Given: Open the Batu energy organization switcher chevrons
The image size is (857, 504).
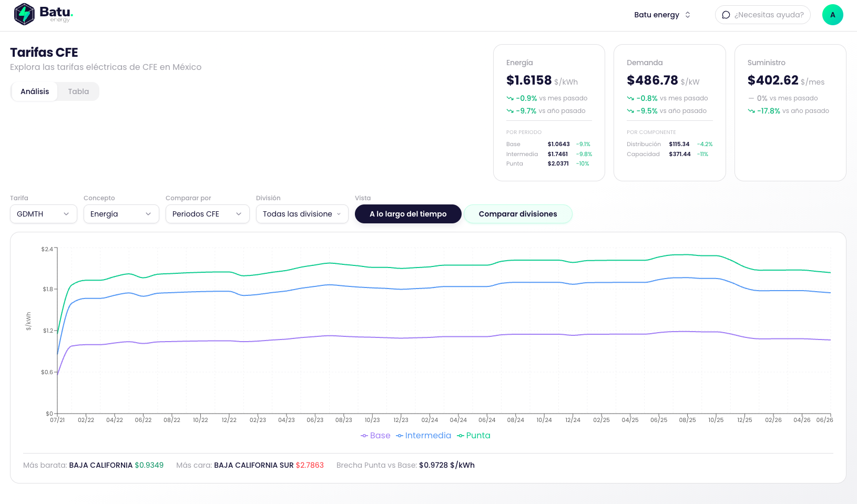Looking at the screenshot, I should pos(688,15).
